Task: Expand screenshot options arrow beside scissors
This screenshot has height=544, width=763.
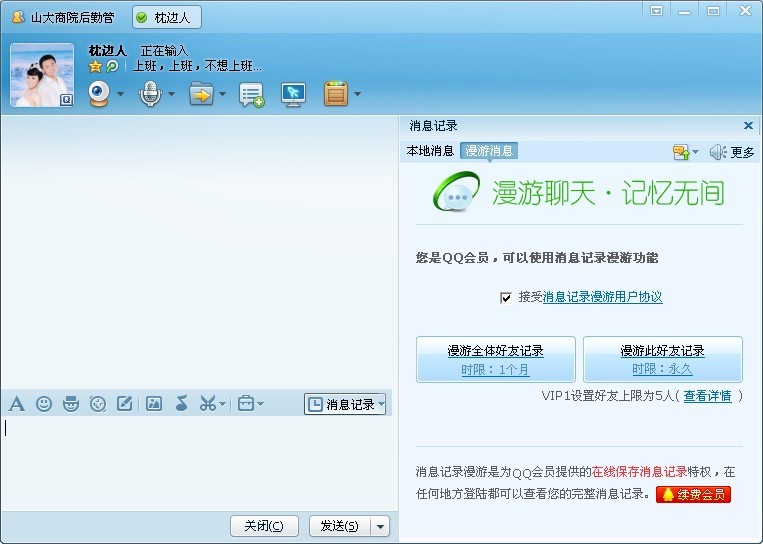Action: tap(222, 404)
